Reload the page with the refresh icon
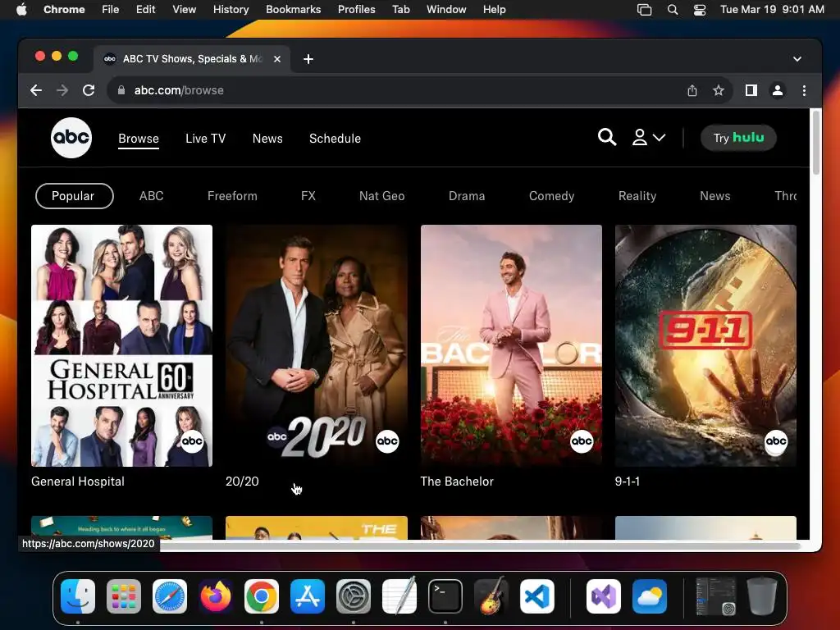840x630 pixels. (89, 90)
